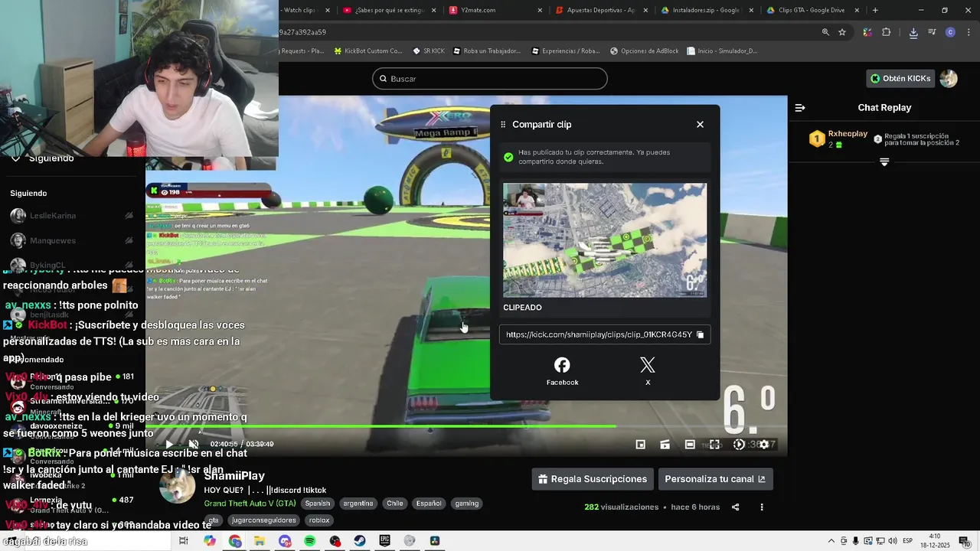This screenshot has width=980, height=551.
Task: Open Rxheoplay leaderboard entry
Action: click(840, 139)
